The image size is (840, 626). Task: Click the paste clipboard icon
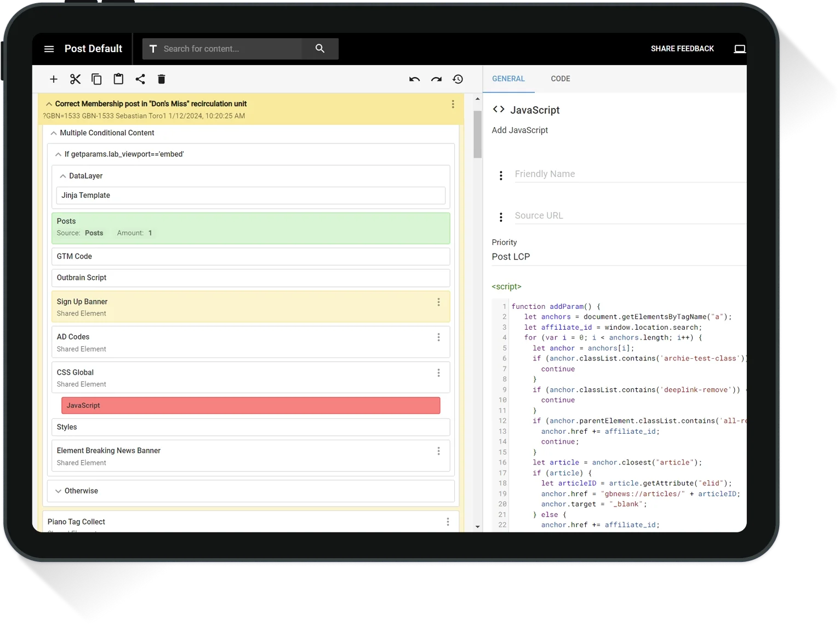click(x=118, y=79)
